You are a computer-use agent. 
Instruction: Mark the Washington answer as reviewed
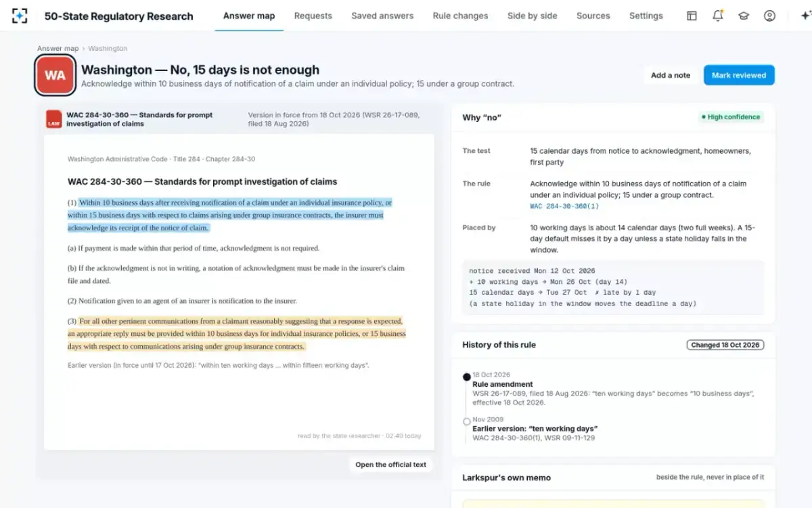tap(739, 75)
